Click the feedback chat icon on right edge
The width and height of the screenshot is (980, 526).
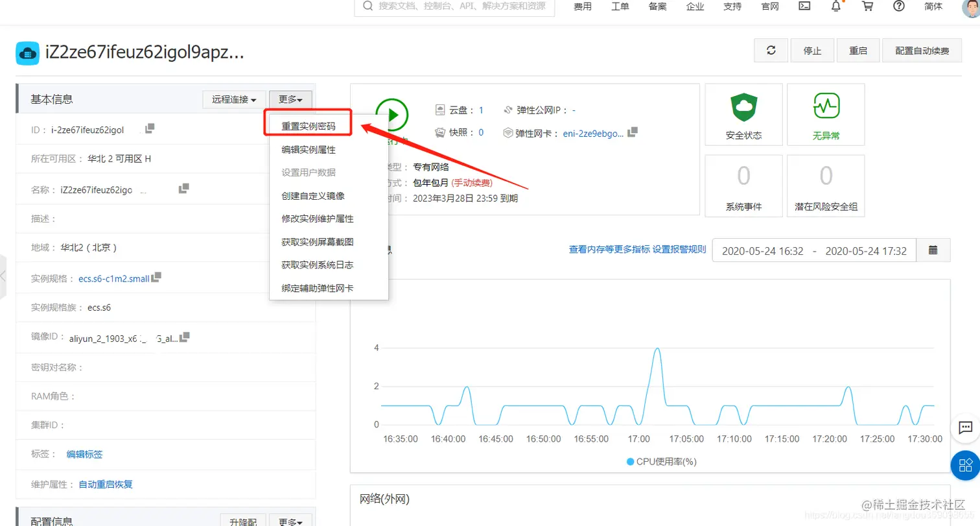[x=966, y=427]
